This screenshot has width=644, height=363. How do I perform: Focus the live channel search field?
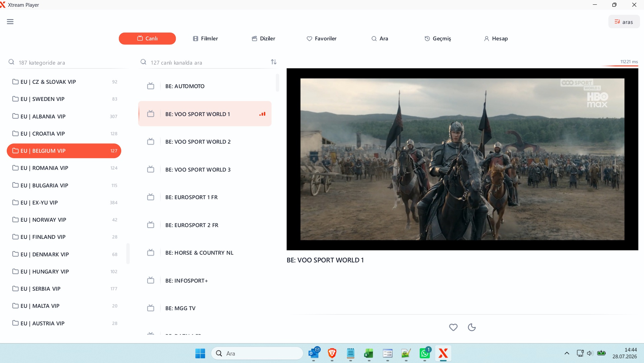pos(204,63)
